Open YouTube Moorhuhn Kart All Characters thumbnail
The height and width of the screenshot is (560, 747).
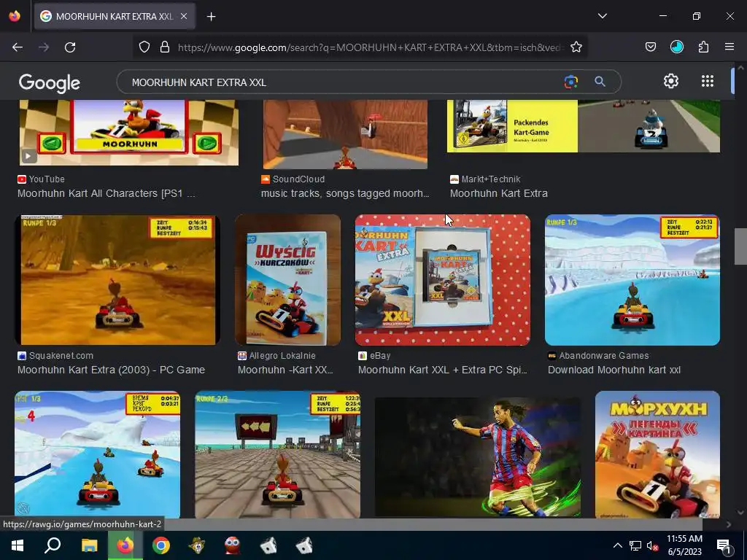tap(128, 133)
